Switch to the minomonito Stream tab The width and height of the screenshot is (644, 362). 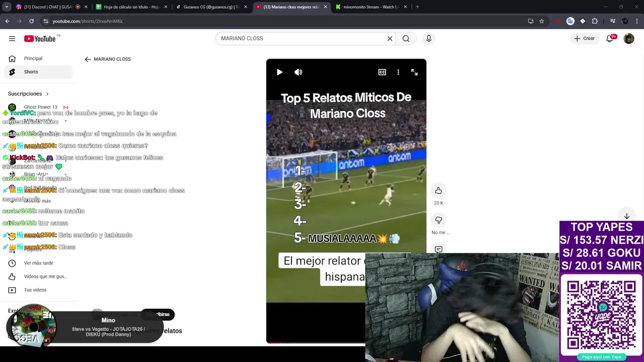point(370,7)
